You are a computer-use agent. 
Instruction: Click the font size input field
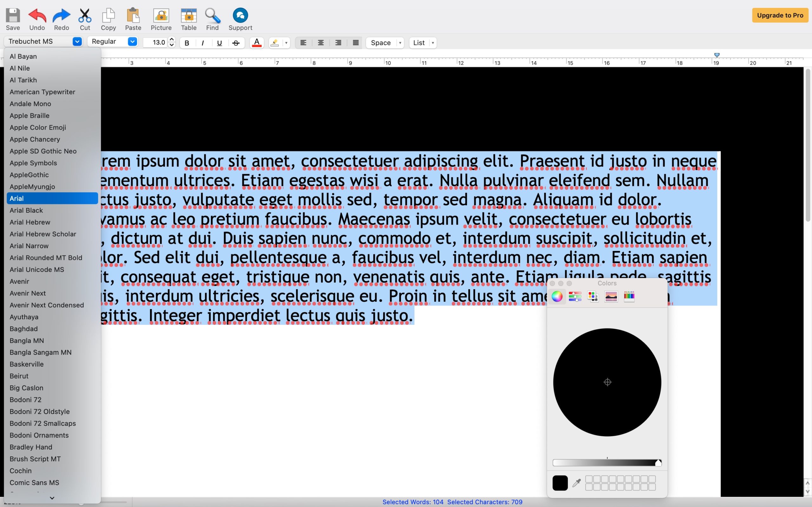[155, 43]
